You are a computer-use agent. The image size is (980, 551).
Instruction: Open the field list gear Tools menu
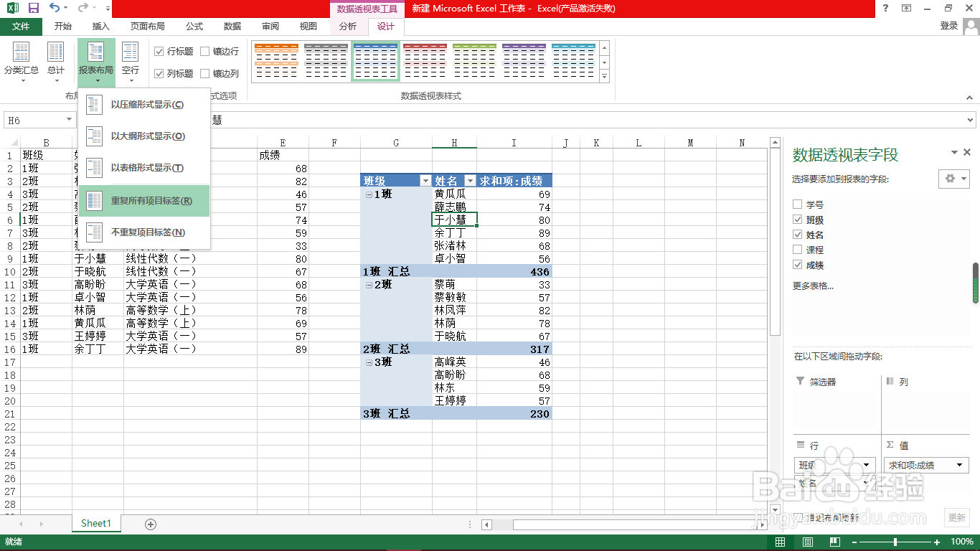[955, 179]
